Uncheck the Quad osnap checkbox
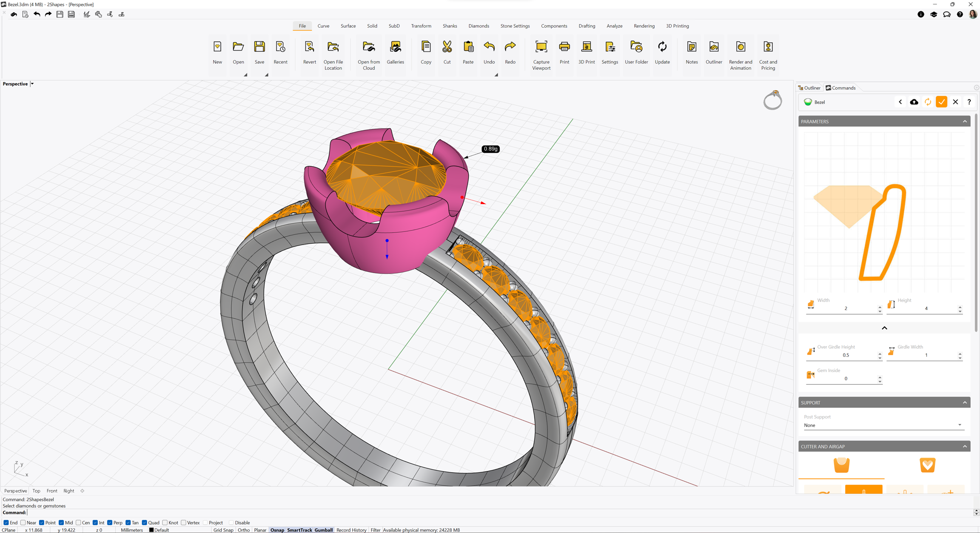The height and width of the screenshot is (533, 980). 145,523
